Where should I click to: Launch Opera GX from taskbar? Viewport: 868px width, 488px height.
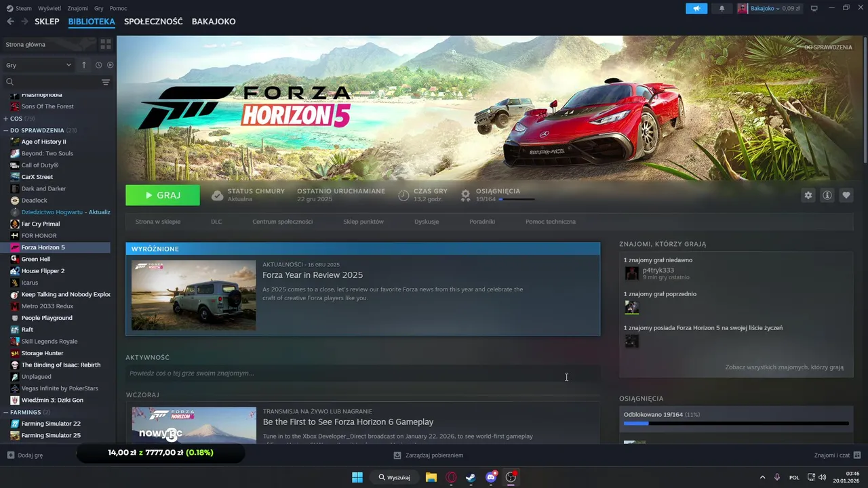451,477
